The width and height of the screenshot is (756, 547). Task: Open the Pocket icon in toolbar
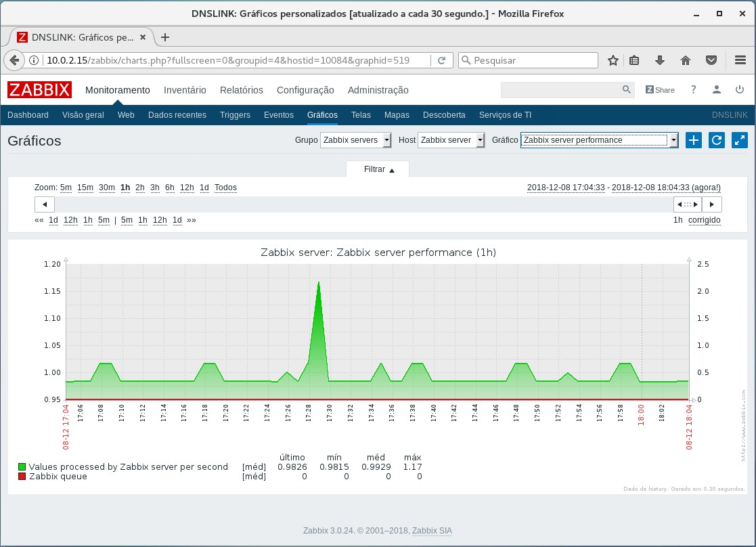click(711, 60)
